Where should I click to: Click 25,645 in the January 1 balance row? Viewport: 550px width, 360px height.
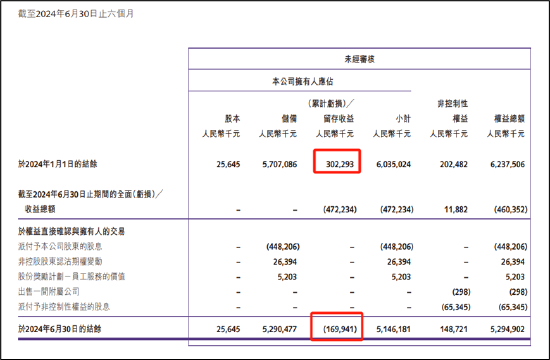click(x=228, y=164)
